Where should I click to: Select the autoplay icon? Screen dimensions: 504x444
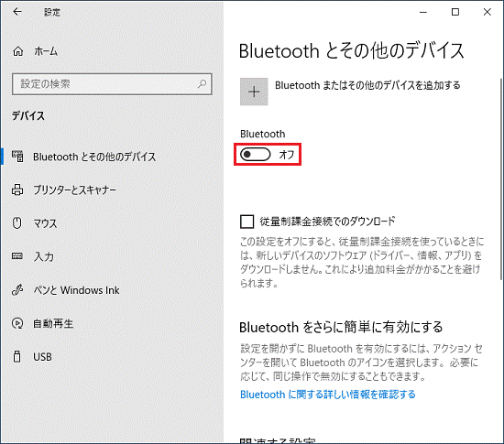pyautogui.click(x=17, y=323)
